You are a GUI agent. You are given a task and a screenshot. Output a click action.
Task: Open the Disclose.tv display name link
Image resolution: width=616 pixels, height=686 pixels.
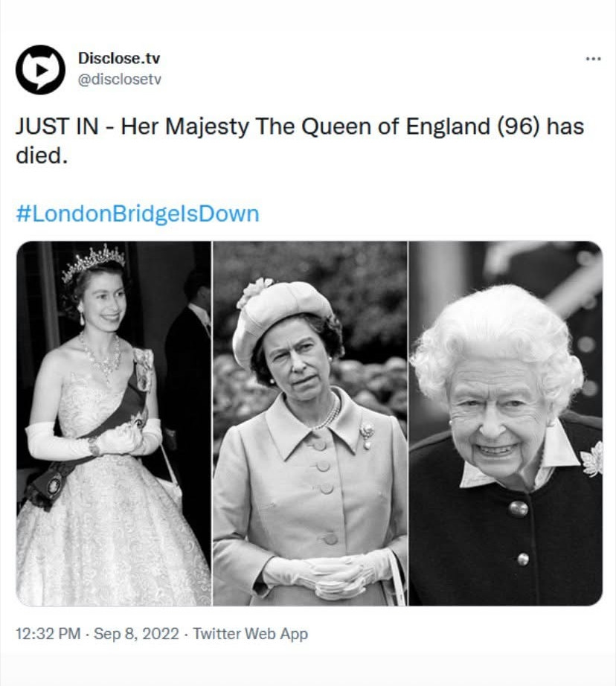pos(119,59)
